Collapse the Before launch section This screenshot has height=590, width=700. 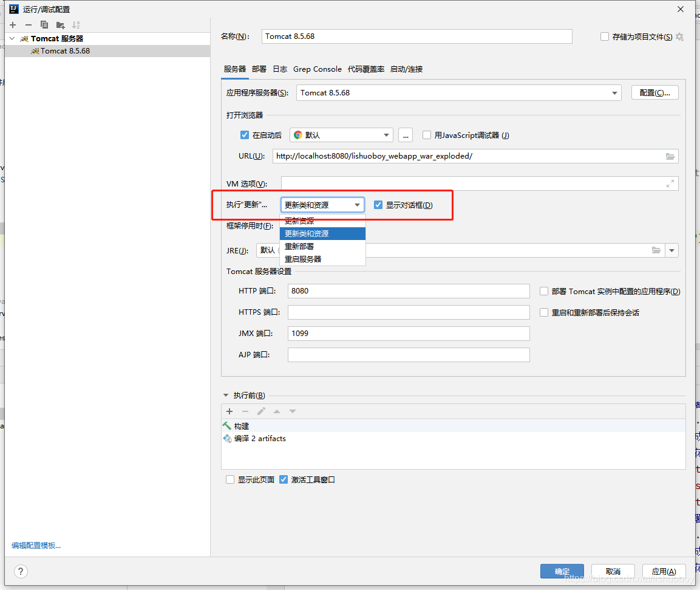[225, 396]
